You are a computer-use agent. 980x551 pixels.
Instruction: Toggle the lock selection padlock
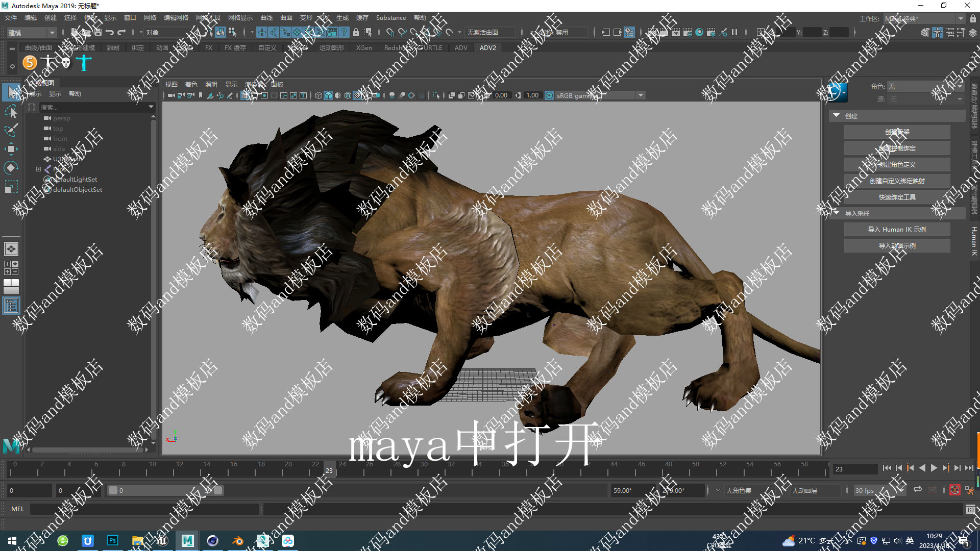pos(356,32)
